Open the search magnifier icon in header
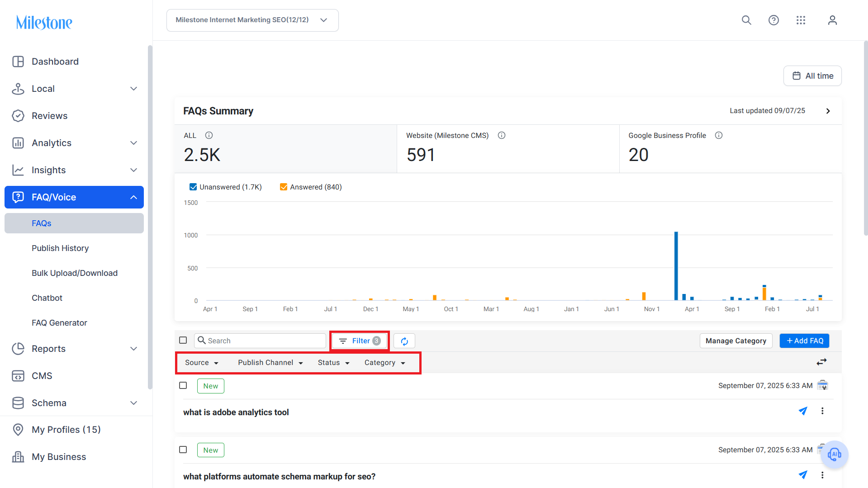 [746, 20]
